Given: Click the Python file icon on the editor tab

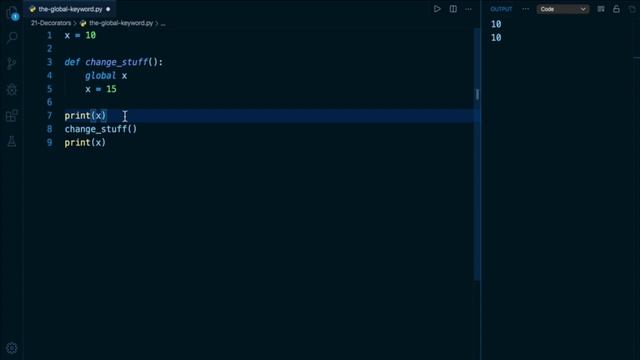Looking at the screenshot, I should pos(33,9).
